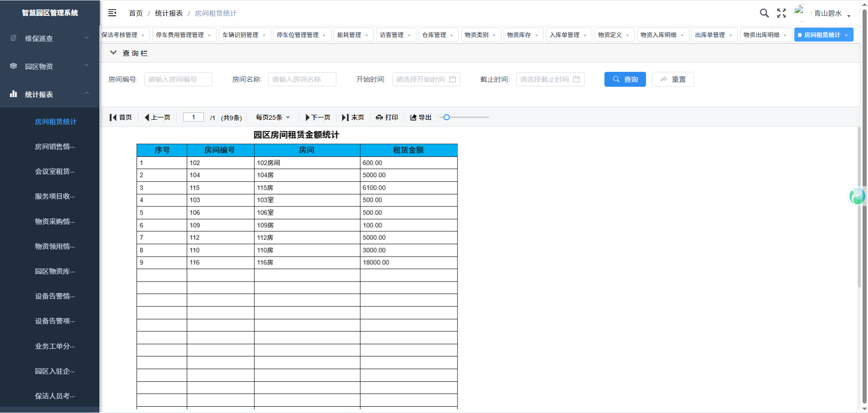
Task: Collapse the 查询栏 query panel
Action: click(x=113, y=53)
